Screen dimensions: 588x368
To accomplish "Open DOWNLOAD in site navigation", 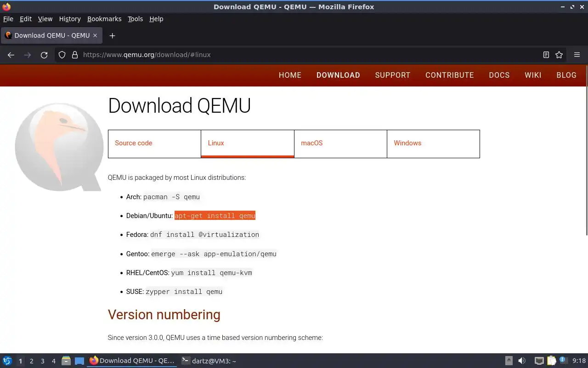I will pyautogui.click(x=338, y=75).
